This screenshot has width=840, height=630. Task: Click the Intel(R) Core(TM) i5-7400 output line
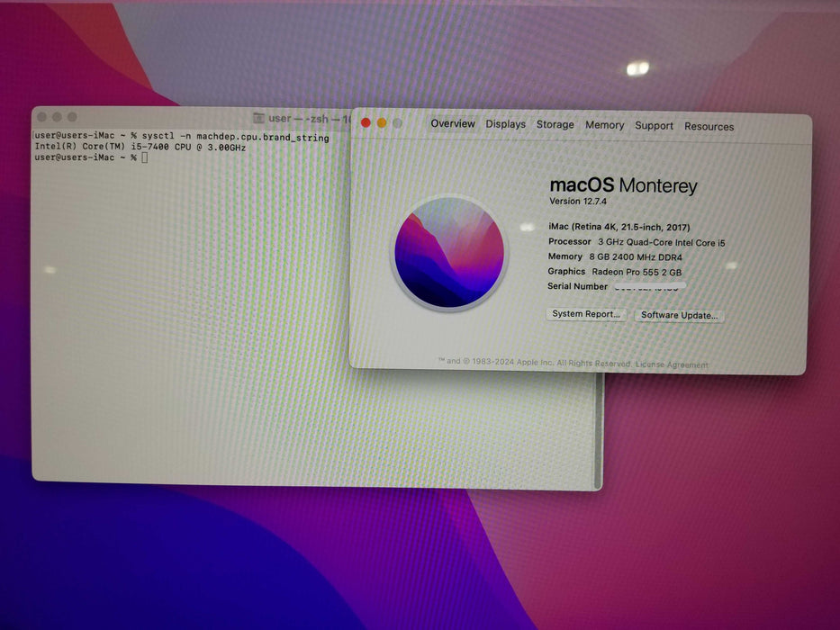tap(140, 147)
